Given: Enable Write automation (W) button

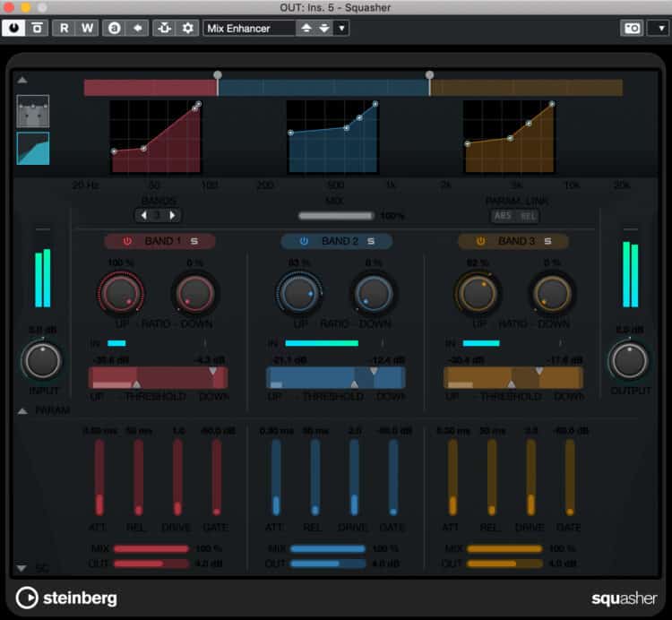Looking at the screenshot, I should 87,29.
